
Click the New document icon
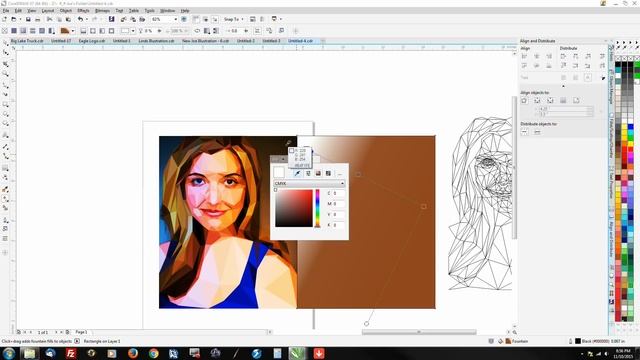point(4,19)
